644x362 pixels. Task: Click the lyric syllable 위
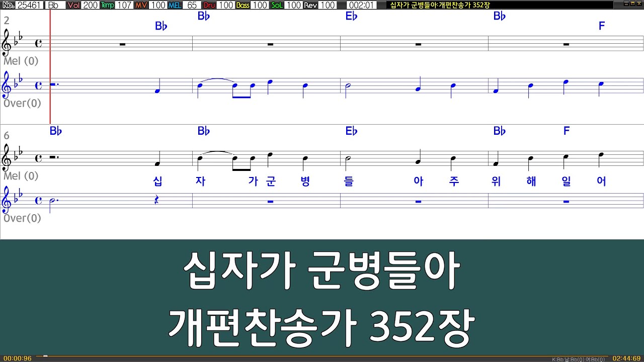tap(496, 182)
